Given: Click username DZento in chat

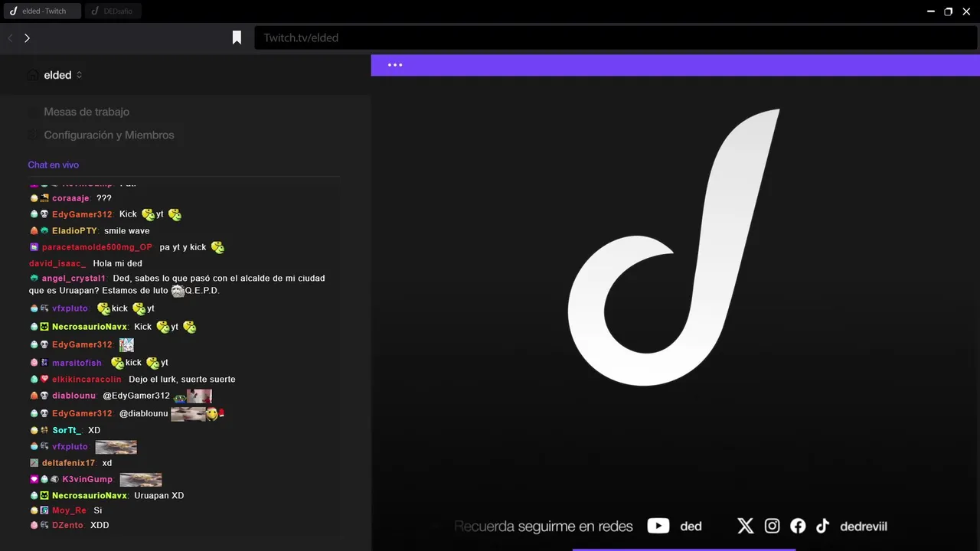Looking at the screenshot, I should click(67, 525).
